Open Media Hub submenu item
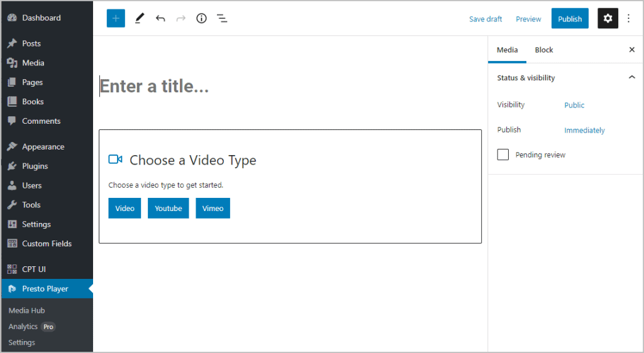The image size is (644, 353). (x=26, y=310)
